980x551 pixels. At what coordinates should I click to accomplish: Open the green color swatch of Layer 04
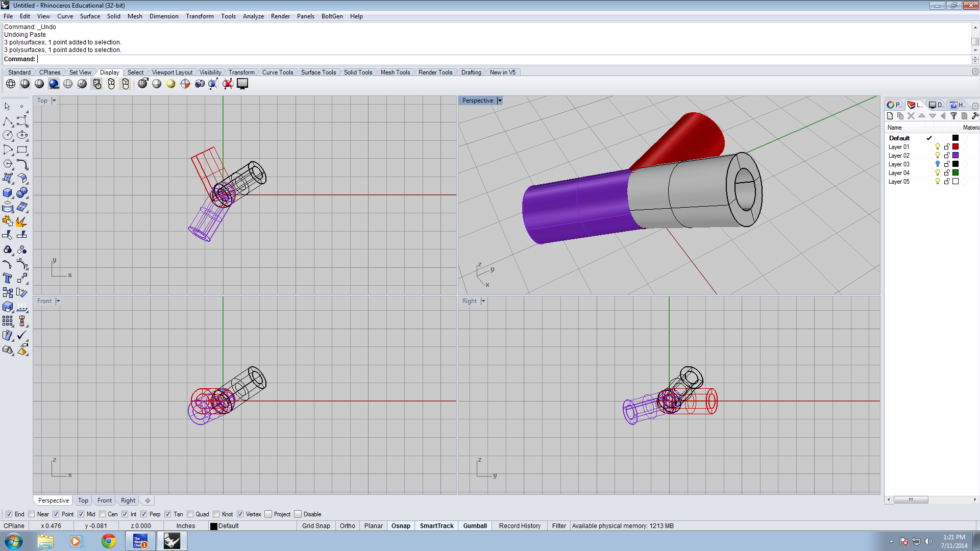[955, 173]
